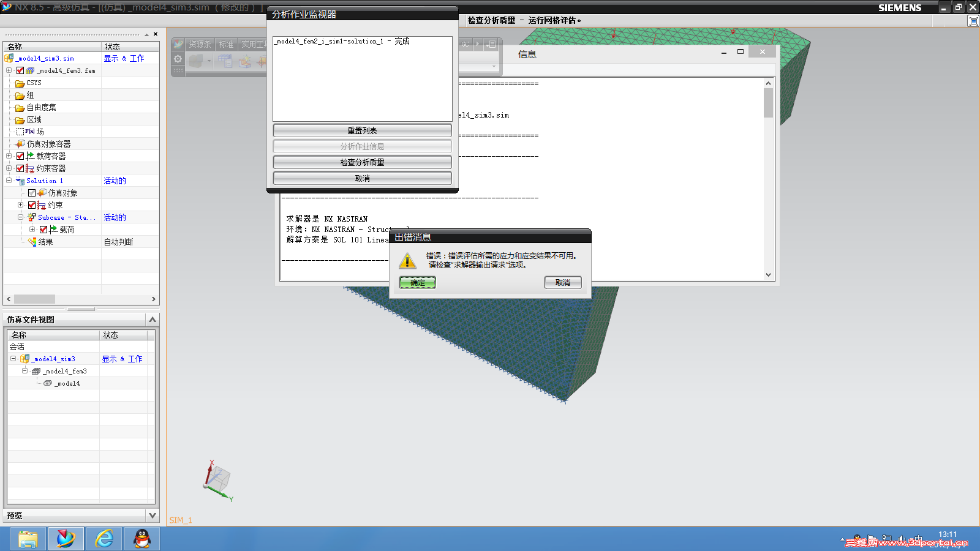
Task: Click the toolbar settings gear icon
Action: click(x=178, y=59)
